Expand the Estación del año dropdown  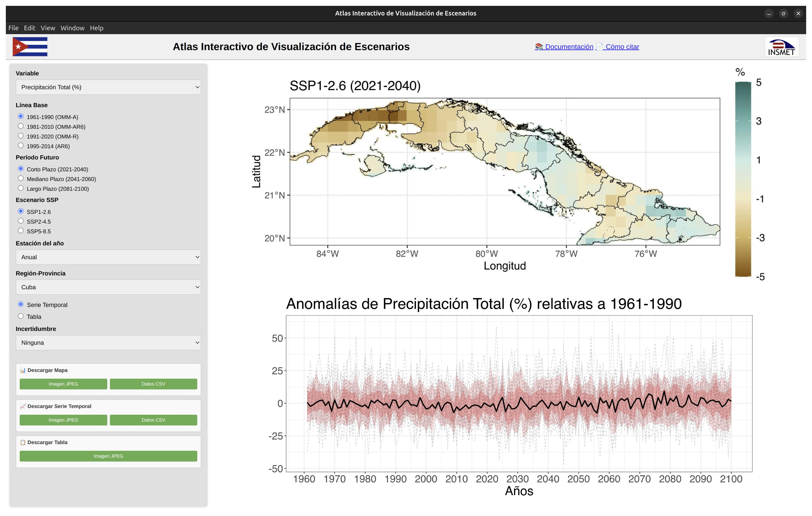pos(108,257)
